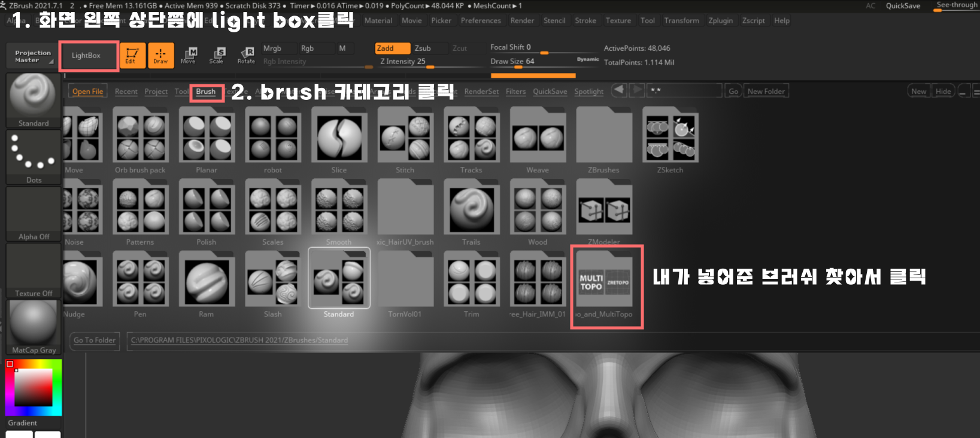980x438 pixels.
Task: Open the robot brush folder
Action: pos(273,141)
